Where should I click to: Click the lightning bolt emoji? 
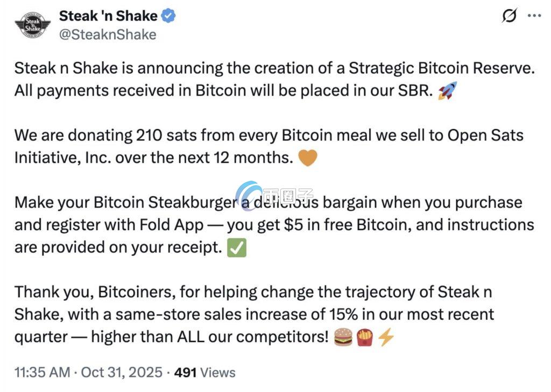pyautogui.click(x=386, y=338)
